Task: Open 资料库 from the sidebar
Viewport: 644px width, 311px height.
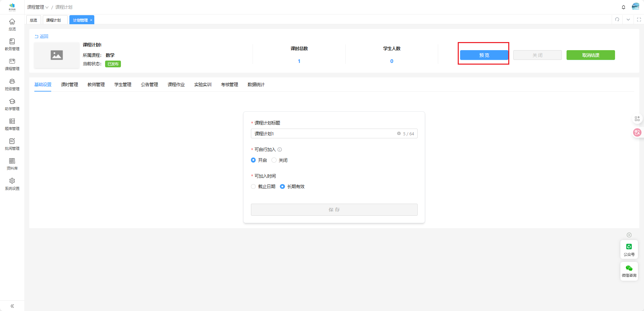Action: [x=12, y=164]
